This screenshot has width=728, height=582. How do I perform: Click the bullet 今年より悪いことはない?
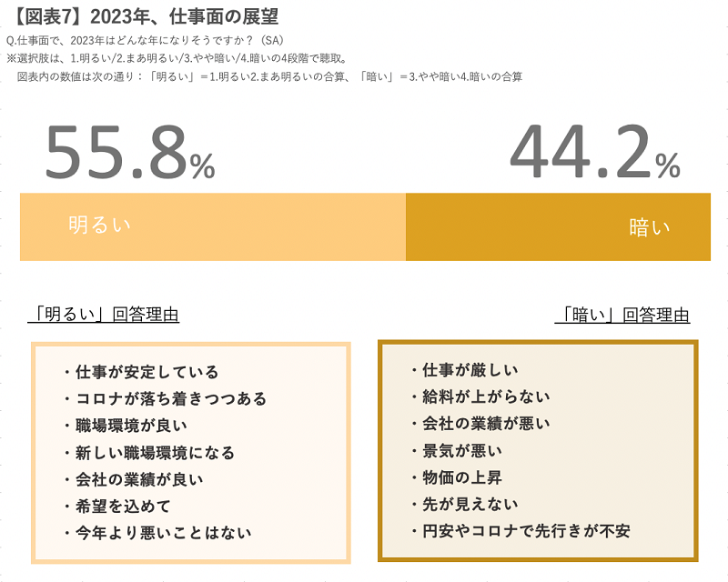click(157, 533)
